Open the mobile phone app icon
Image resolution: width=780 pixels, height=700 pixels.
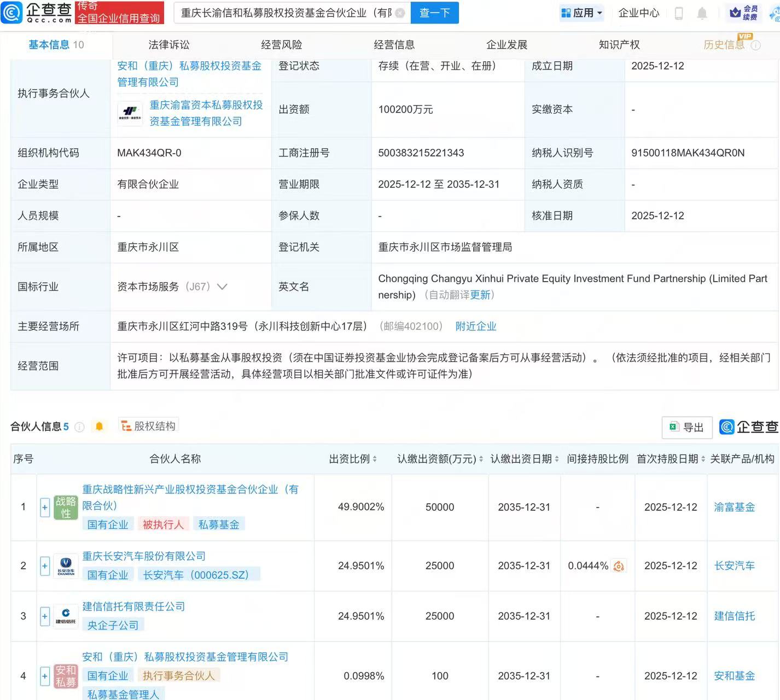point(679,13)
